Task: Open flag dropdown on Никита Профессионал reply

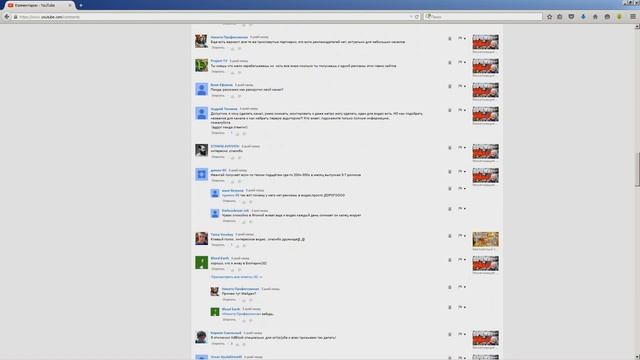Action: (x=462, y=287)
